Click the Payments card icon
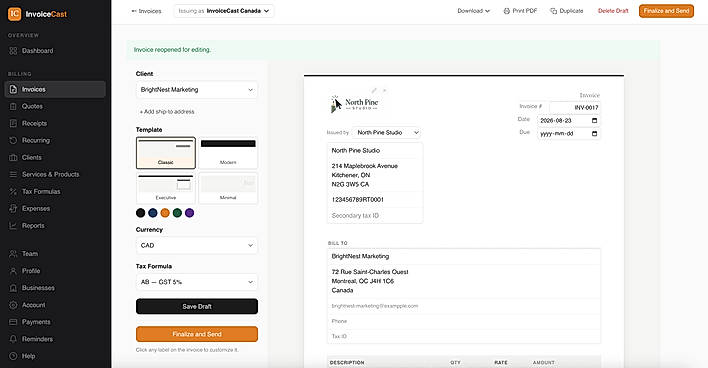Image resolution: width=708 pixels, height=368 pixels. (13, 322)
